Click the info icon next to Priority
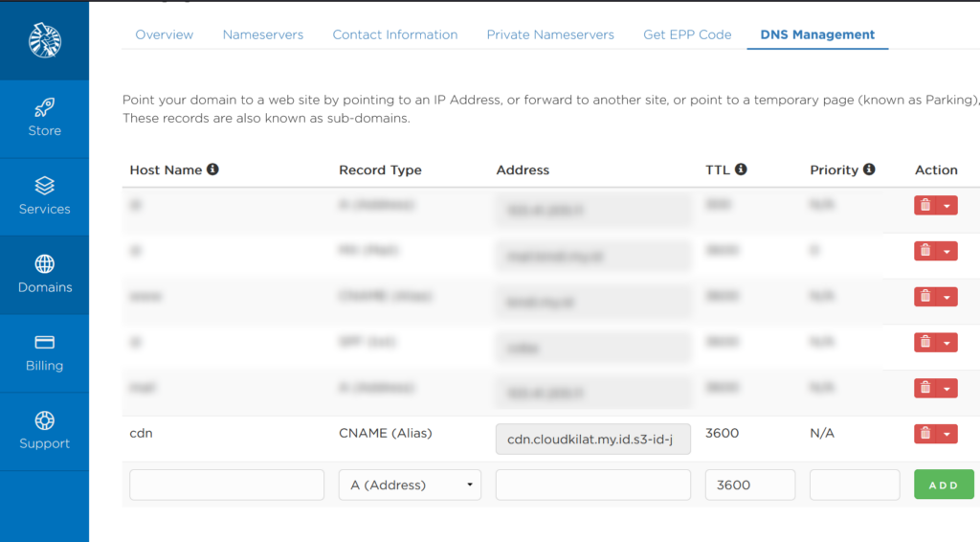Viewport: 980px width, 542px height. 869,169
